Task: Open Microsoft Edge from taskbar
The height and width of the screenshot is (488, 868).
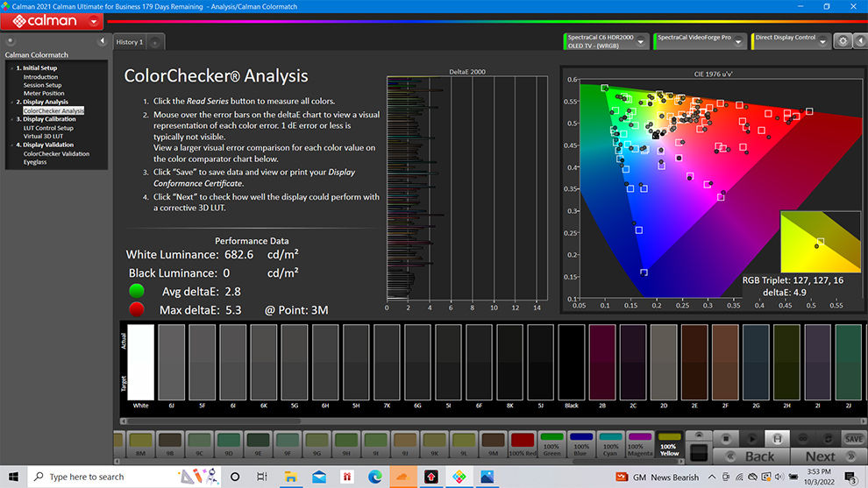Action: tap(374, 477)
